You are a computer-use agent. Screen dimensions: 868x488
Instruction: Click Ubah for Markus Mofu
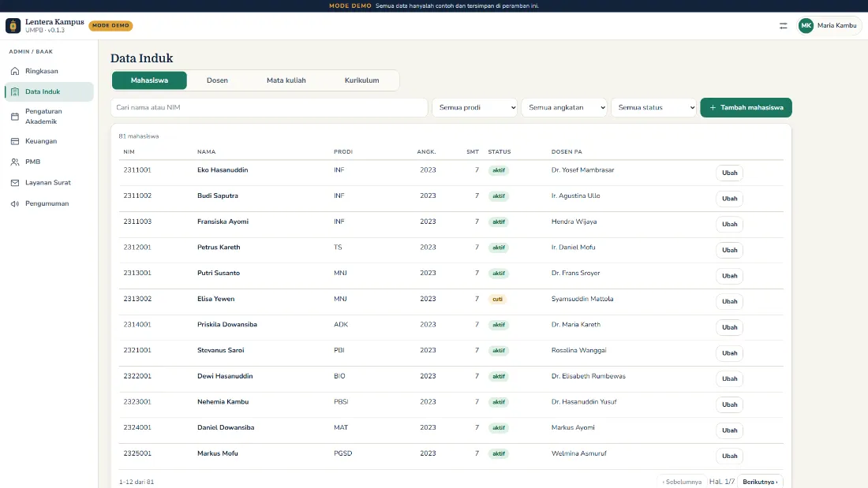pos(729,456)
